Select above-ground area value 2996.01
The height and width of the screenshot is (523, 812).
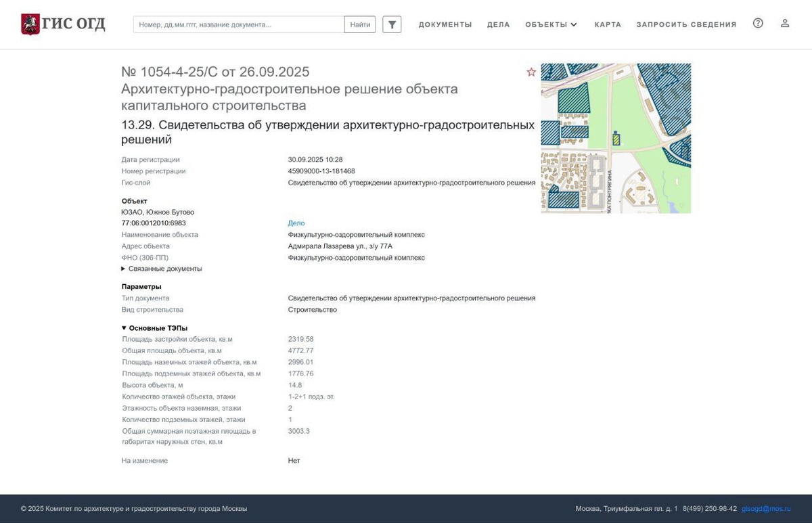coord(301,362)
